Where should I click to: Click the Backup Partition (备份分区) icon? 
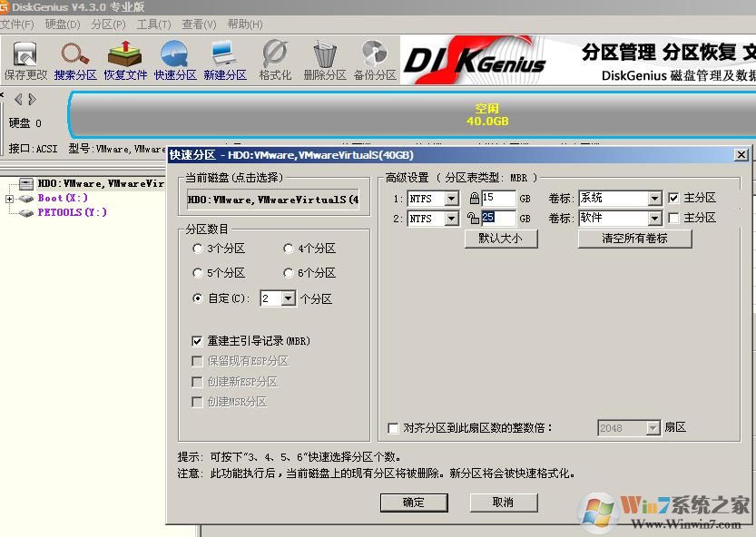[x=374, y=61]
